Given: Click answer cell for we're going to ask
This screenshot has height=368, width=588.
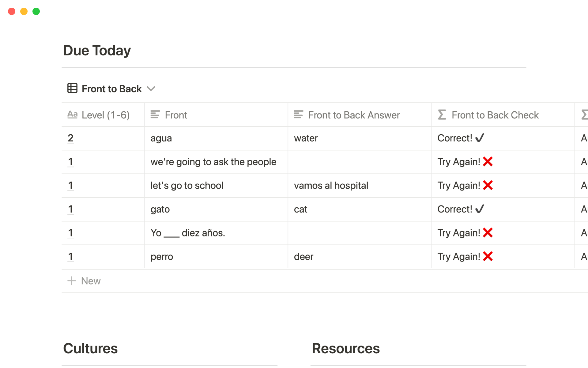Looking at the screenshot, I should click(359, 162).
